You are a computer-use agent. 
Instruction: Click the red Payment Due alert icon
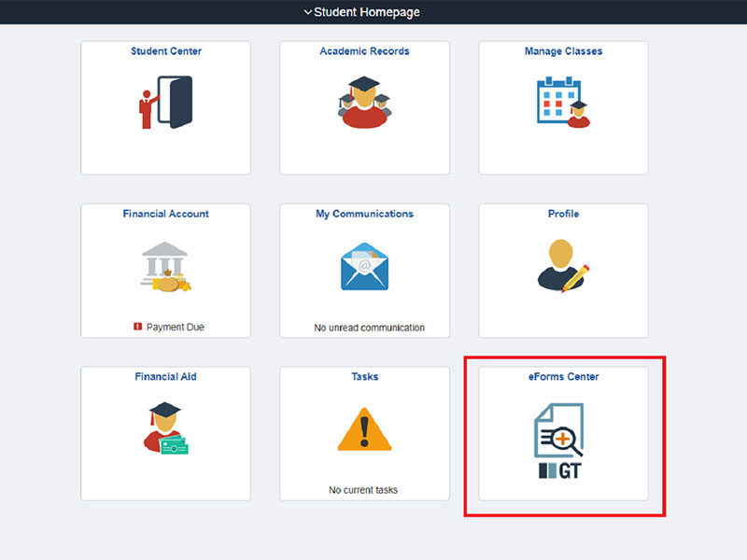(137, 328)
